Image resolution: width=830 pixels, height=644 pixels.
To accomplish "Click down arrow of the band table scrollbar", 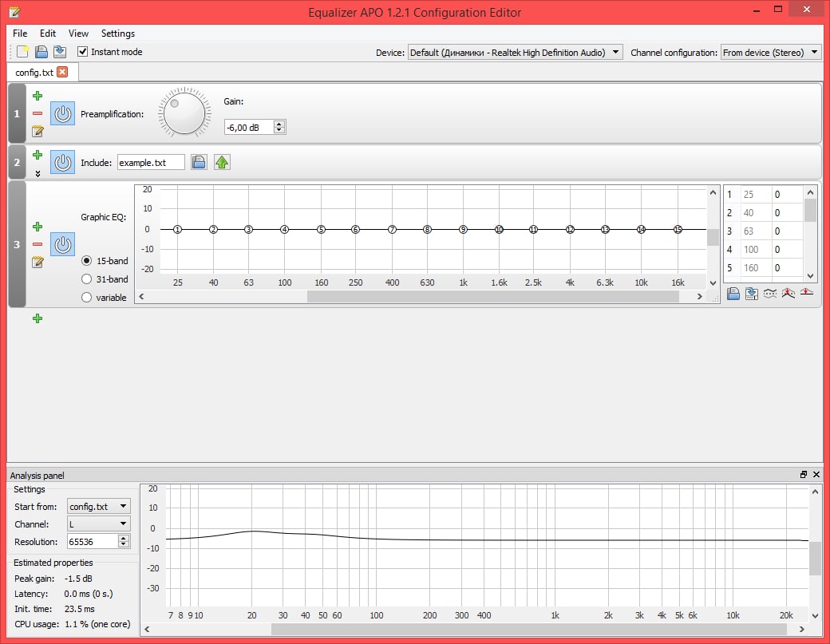I will 810,275.
